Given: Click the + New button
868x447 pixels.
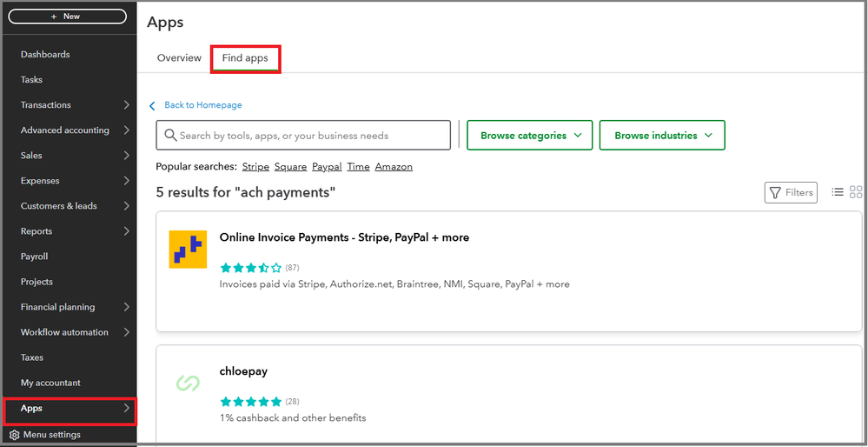Looking at the screenshot, I should pos(68,17).
